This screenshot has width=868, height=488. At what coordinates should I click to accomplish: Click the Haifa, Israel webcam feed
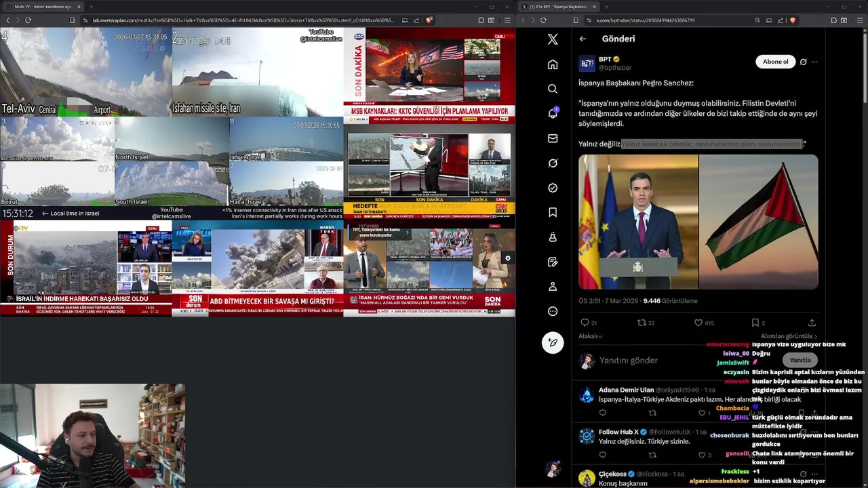click(x=286, y=184)
